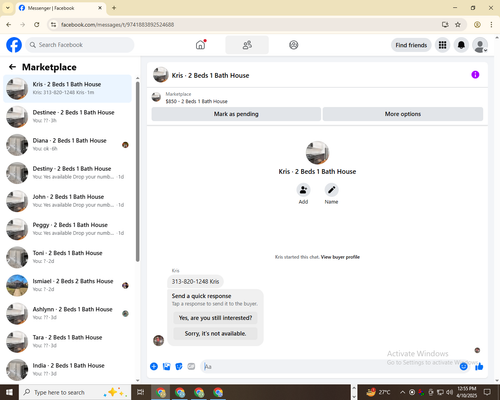Open the notifications bell
500x400 pixels.
[461, 45]
